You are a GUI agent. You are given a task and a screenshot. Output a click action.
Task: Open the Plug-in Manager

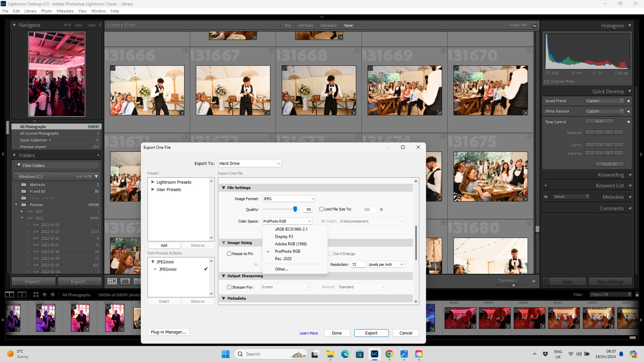tap(168, 332)
